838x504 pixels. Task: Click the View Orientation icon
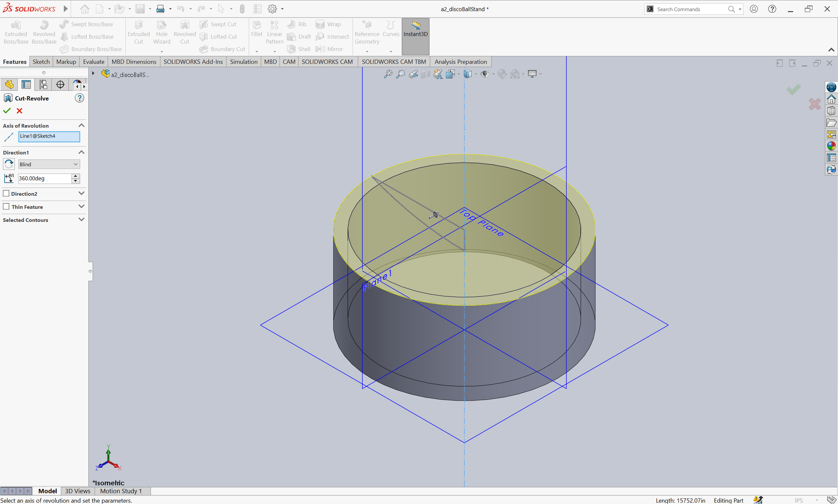coord(451,74)
